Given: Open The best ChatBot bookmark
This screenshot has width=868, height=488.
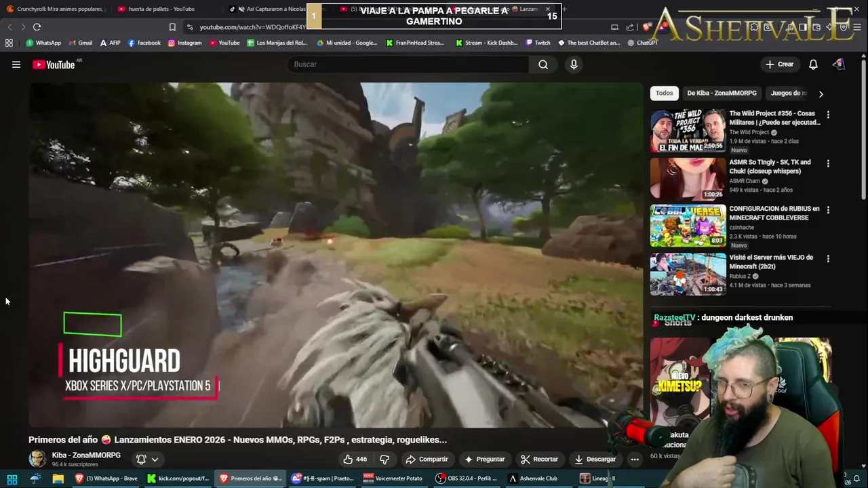Looking at the screenshot, I should [x=589, y=43].
